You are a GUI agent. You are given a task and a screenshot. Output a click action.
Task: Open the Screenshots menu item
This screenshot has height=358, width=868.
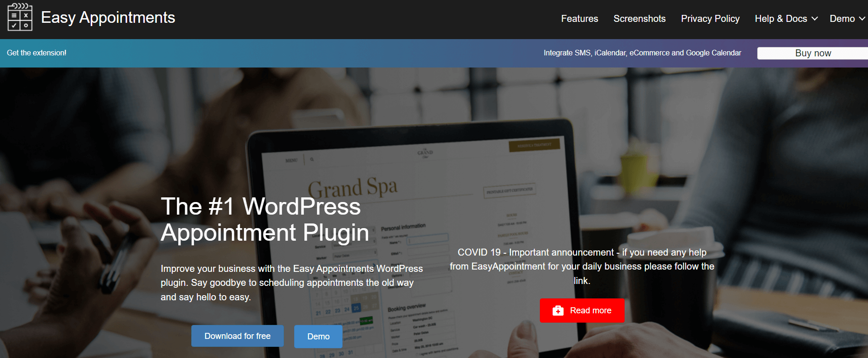click(639, 19)
